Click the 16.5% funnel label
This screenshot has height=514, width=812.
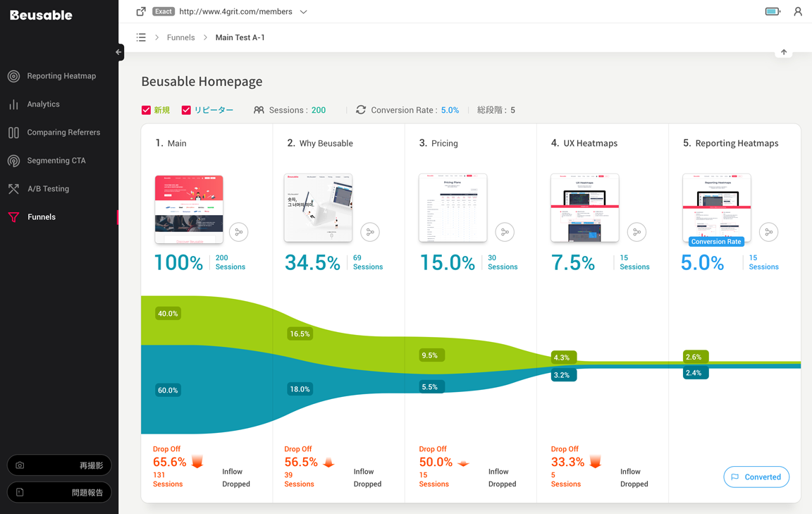pos(300,334)
